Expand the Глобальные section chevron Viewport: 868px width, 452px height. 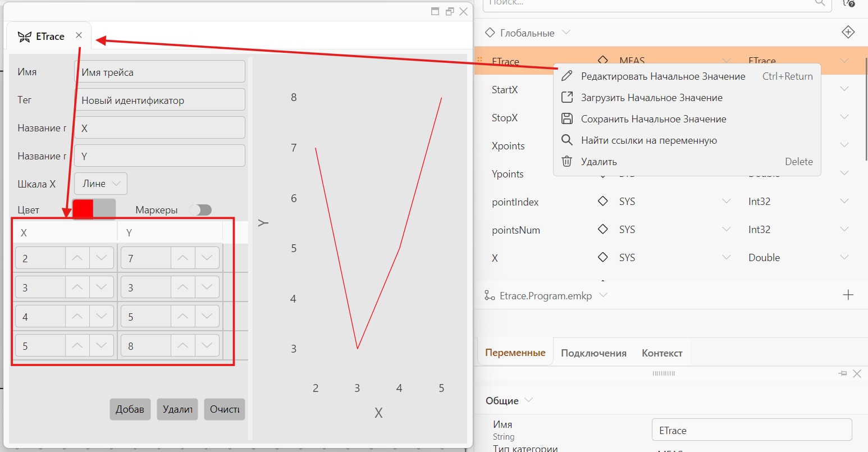(x=566, y=33)
